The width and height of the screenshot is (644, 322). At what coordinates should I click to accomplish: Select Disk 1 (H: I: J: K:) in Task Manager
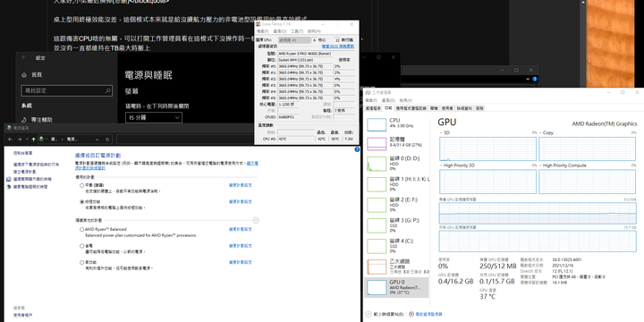point(397,184)
